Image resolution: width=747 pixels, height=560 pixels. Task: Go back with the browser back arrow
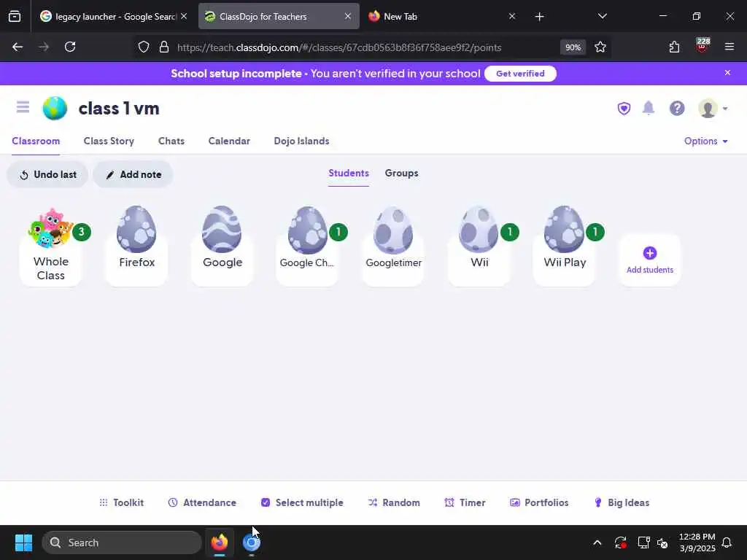(18, 47)
